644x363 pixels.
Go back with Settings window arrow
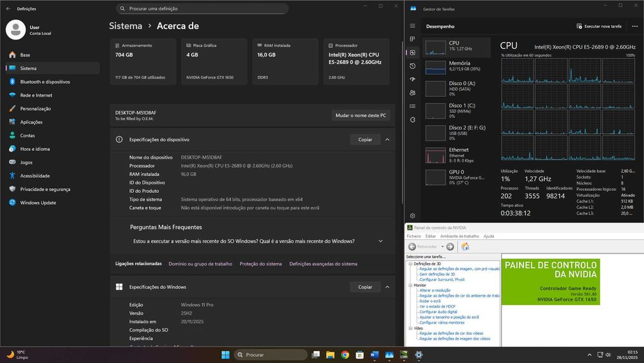(8, 8)
